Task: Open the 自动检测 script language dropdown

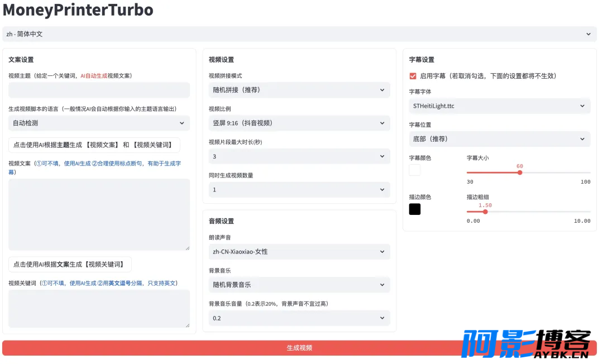Action: click(x=99, y=123)
